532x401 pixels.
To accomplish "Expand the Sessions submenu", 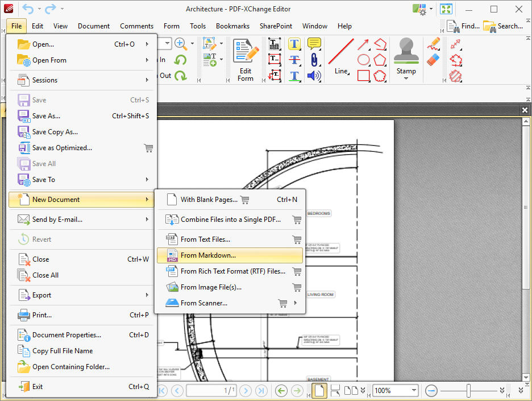I will click(81, 80).
